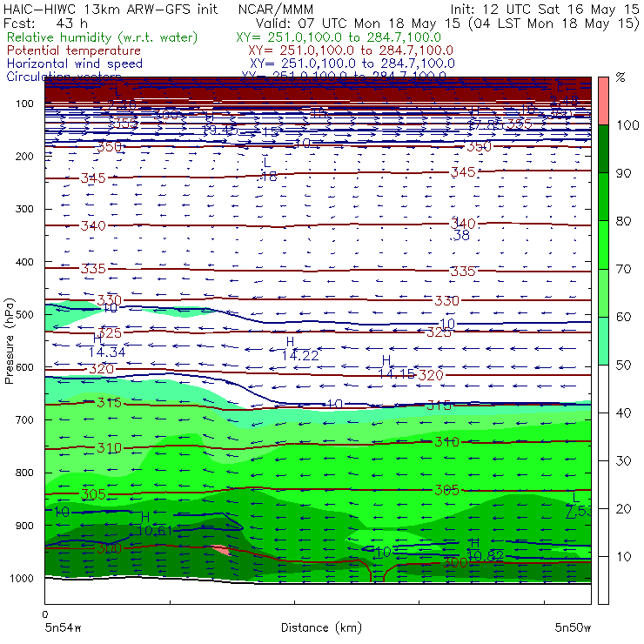This screenshot has width=644, height=644.
Task: Click the green 'Relative humidity (w.r.t. water)' legend
Action: (103, 37)
